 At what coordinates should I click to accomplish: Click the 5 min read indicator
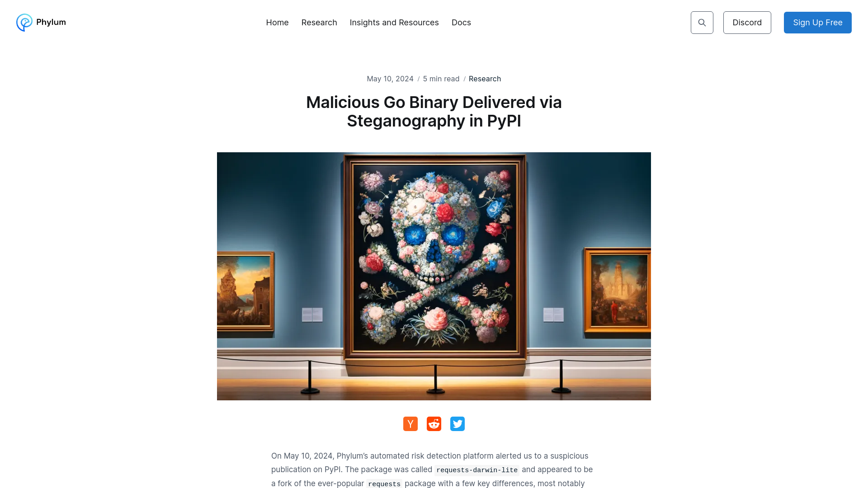441,78
